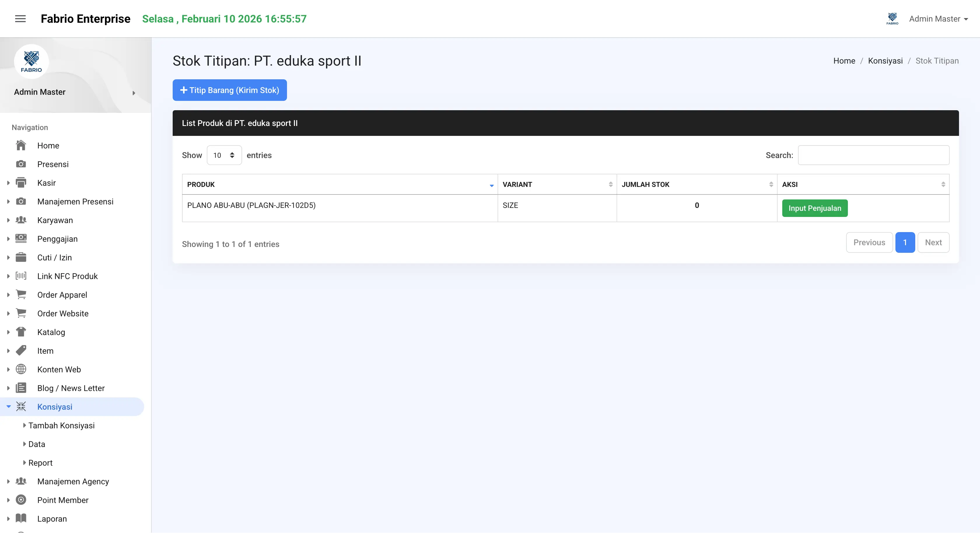Open Tambah Konsiyasi submenu item
980x533 pixels.
[x=61, y=425]
